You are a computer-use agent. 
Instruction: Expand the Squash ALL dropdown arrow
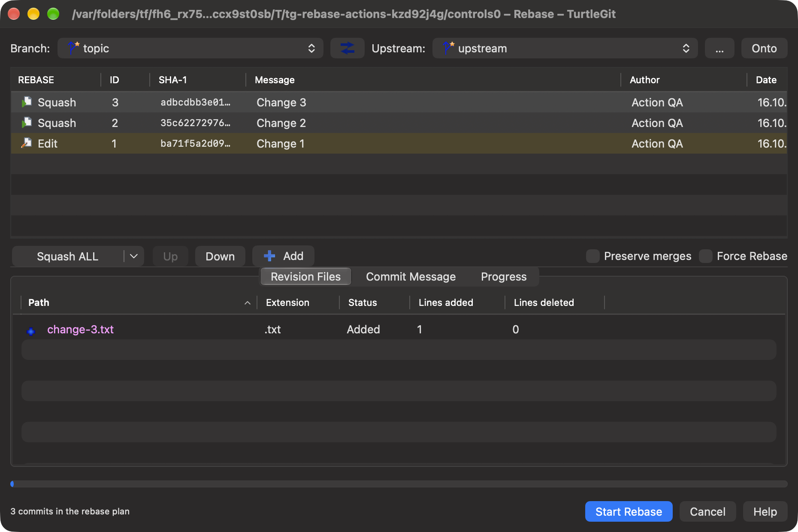point(134,256)
